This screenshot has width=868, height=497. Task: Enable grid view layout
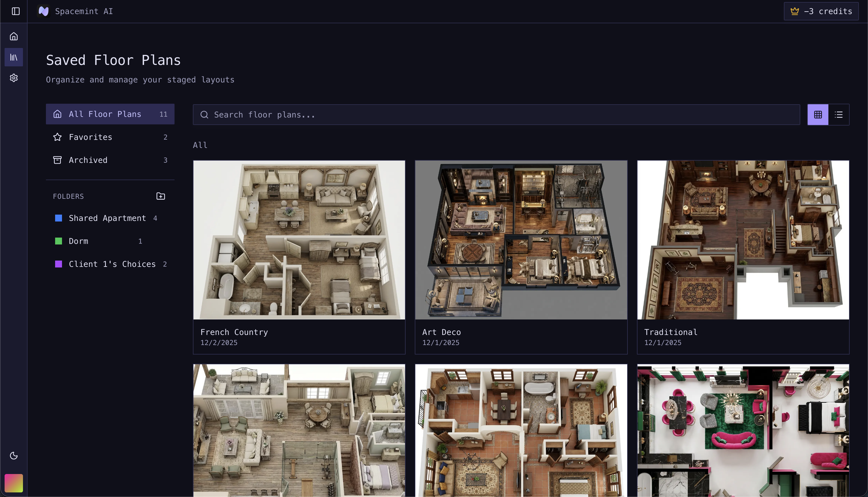point(818,114)
